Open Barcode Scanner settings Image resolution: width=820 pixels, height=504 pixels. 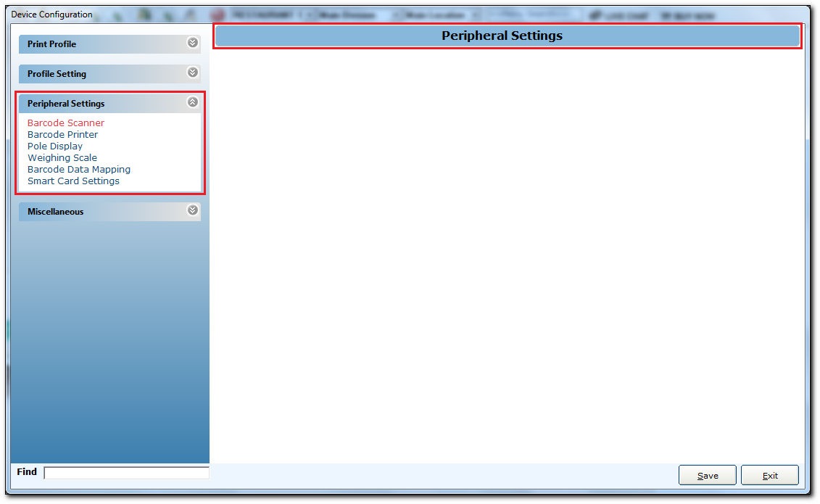66,123
